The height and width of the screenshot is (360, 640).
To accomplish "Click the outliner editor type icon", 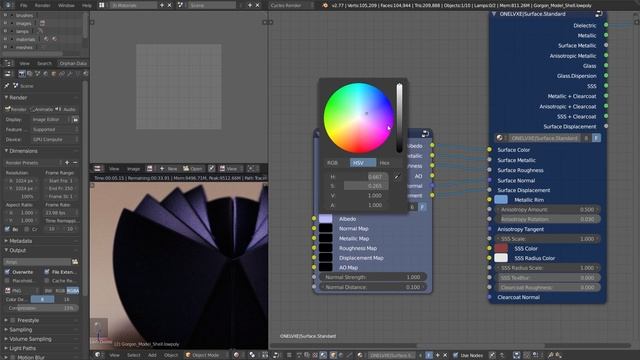I will (x=8, y=63).
